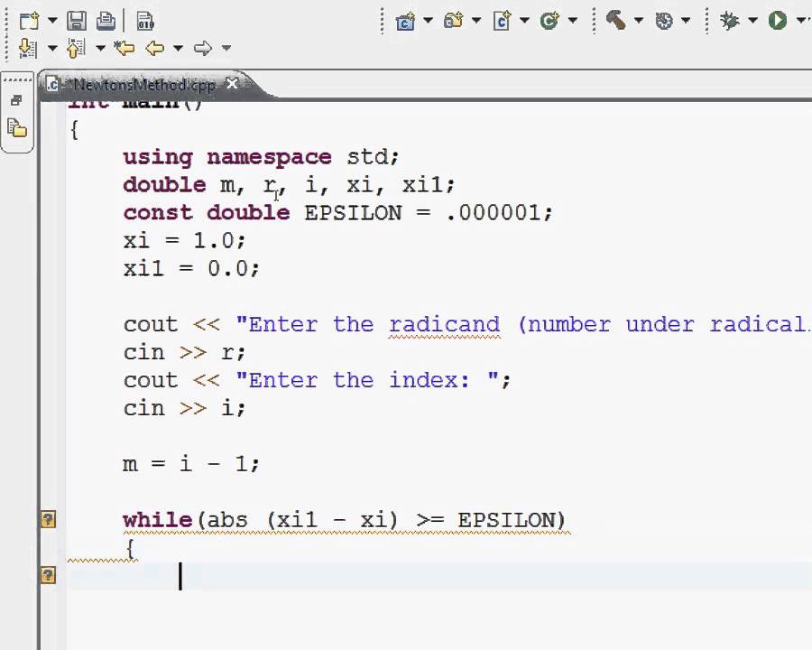Image resolution: width=812 pixels, height=650 pixels.
Task: Click the warning marker beside the cursor line
Action: [x=48, y=575]
